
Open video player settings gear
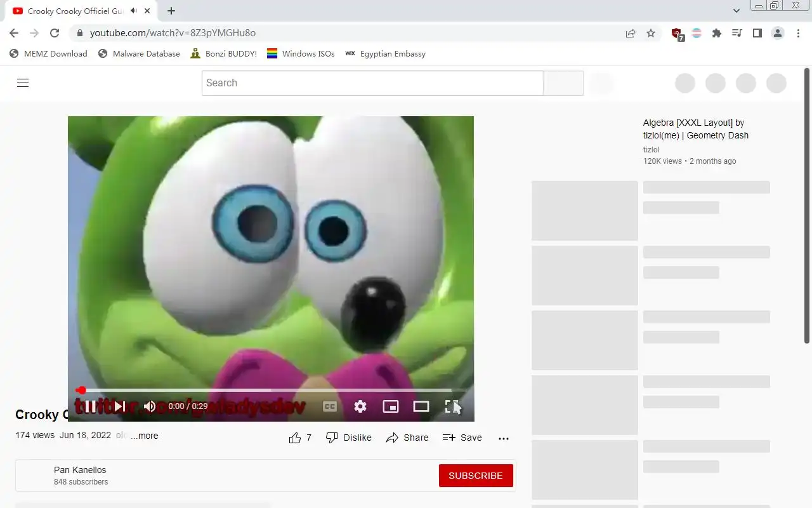coord(360,406)
